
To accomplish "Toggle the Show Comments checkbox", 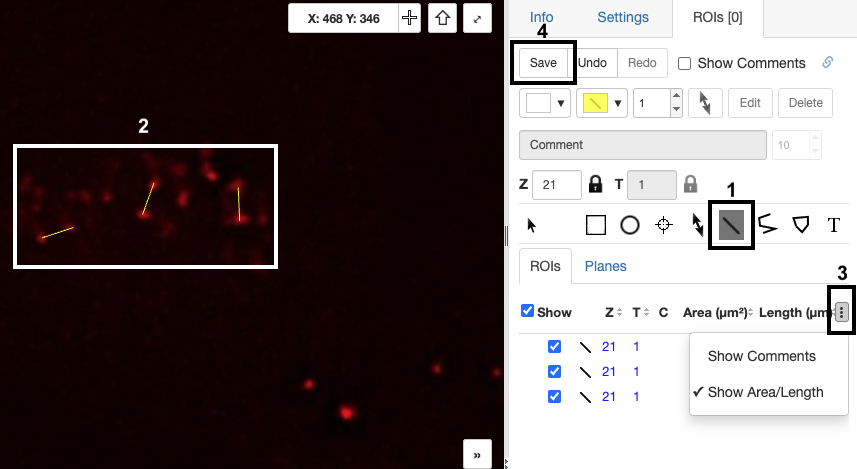I will (684, 63).
